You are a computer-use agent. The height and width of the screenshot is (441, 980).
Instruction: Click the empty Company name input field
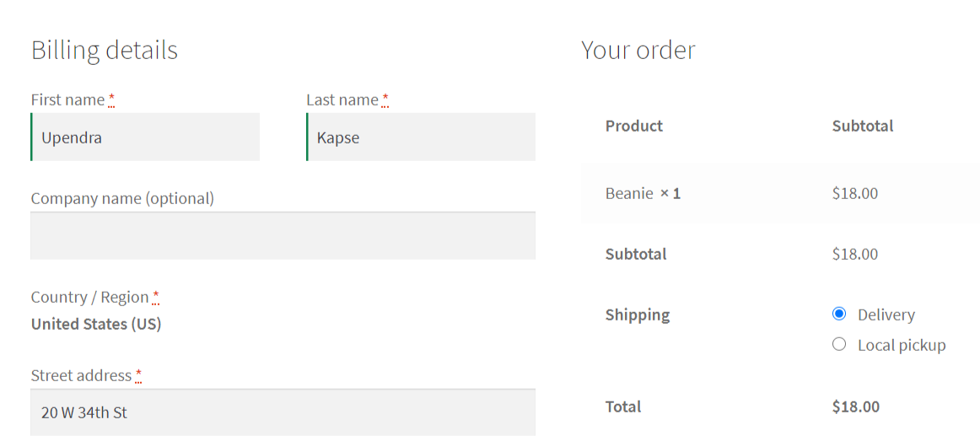(x=283, y=235)
